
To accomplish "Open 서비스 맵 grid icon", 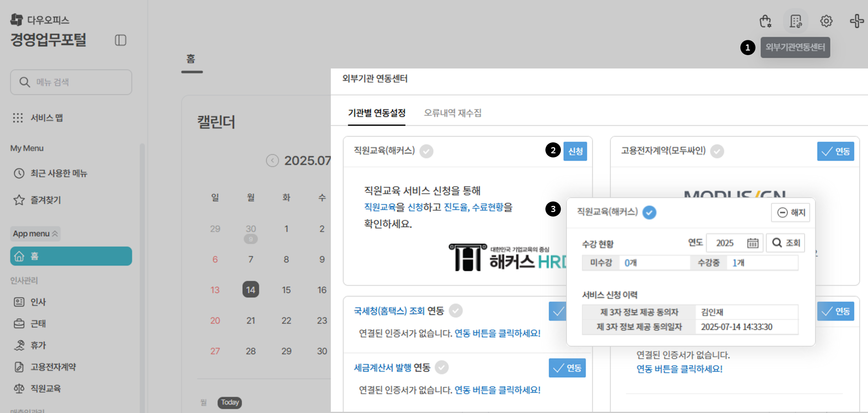I will (x=18, y=118).
